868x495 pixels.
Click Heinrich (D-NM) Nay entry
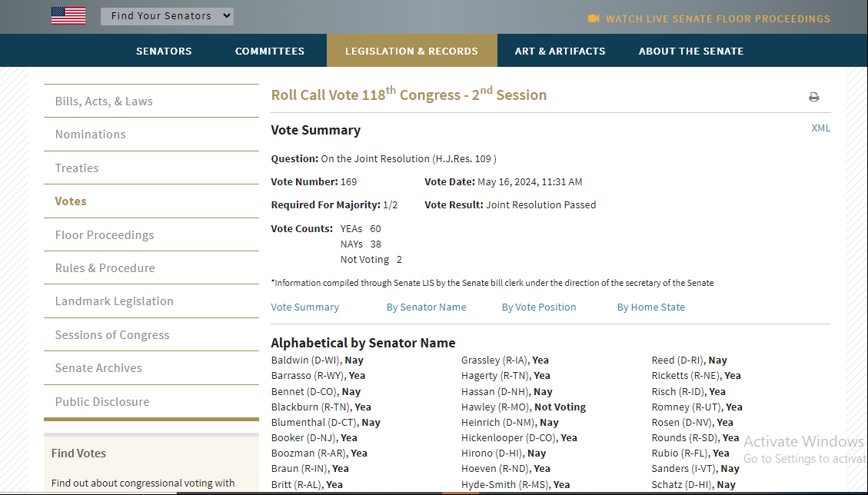(510, 423)
